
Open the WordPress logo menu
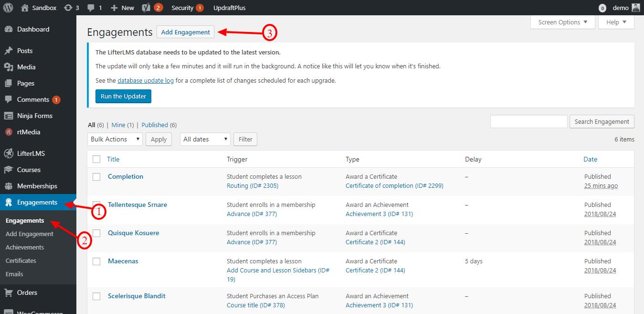click(8, 8)
